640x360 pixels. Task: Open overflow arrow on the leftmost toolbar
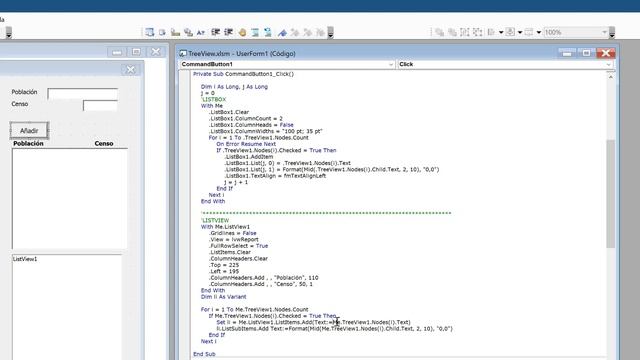(9, 33)
